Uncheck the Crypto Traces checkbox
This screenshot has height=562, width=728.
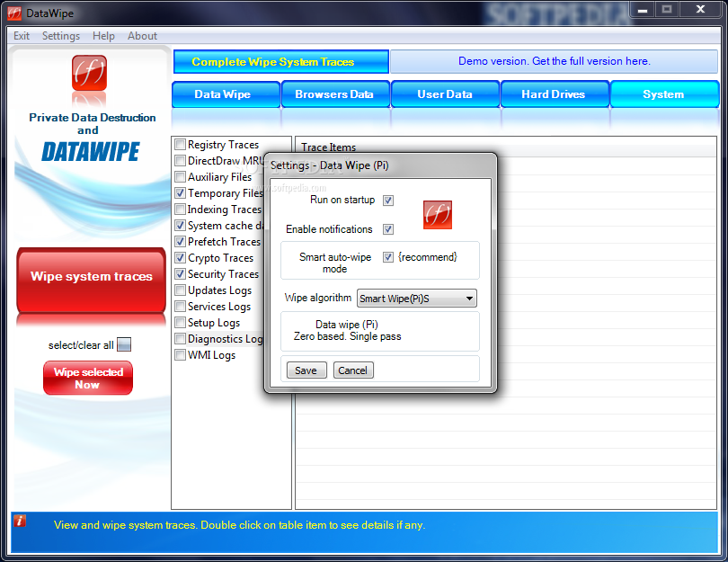coord(180,258)
